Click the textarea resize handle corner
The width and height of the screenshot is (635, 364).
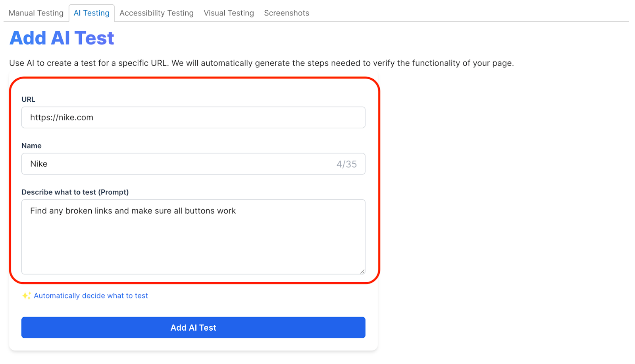[x=362, y=272]
